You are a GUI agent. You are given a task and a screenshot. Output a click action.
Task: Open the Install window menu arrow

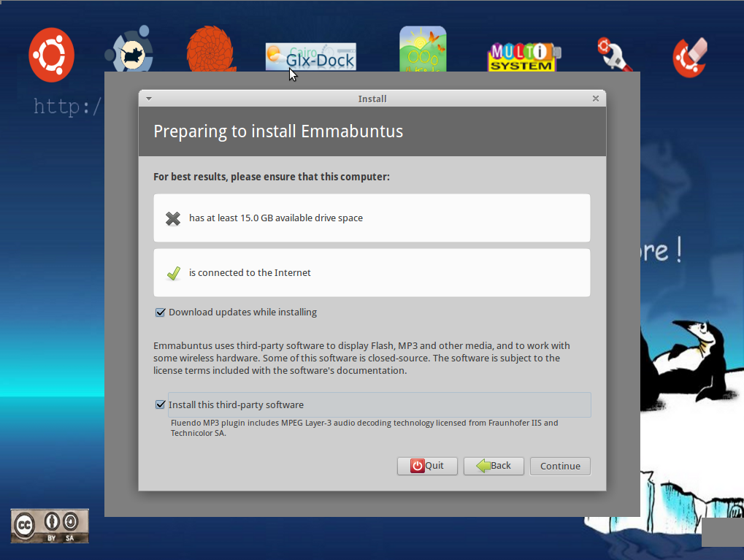(x=149, y=99)
